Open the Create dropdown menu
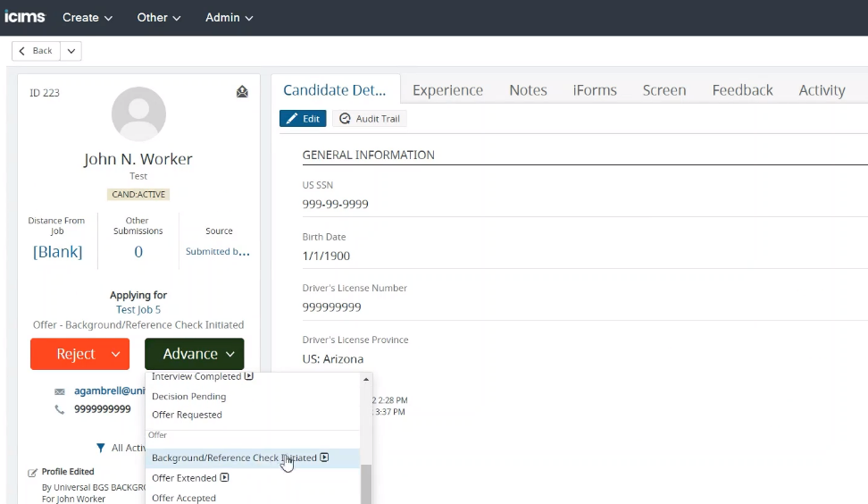 coord(88,18)
